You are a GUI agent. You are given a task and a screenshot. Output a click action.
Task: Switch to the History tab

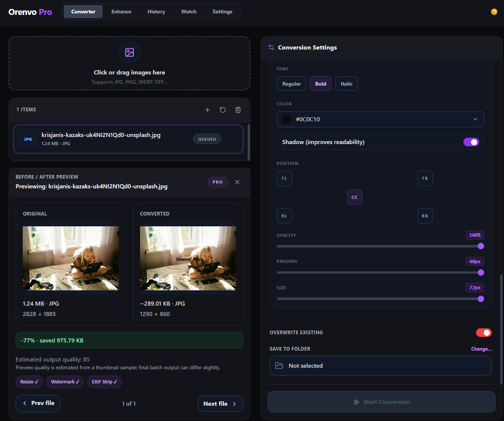[x=156, y=12]
